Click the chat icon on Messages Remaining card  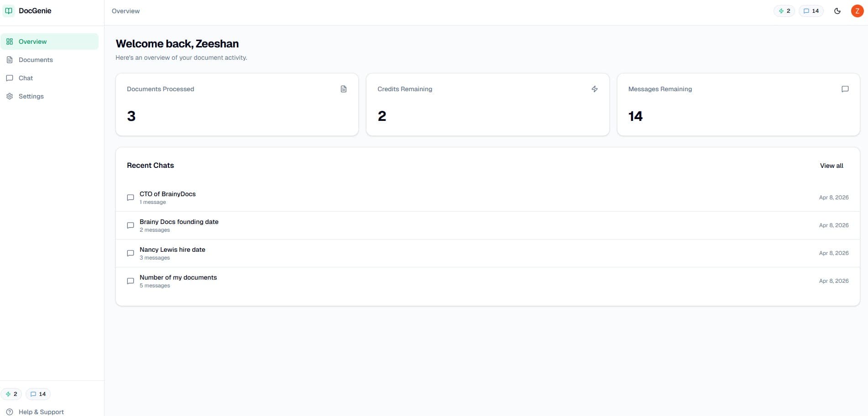pyautogui.click(x=845, y=89)
